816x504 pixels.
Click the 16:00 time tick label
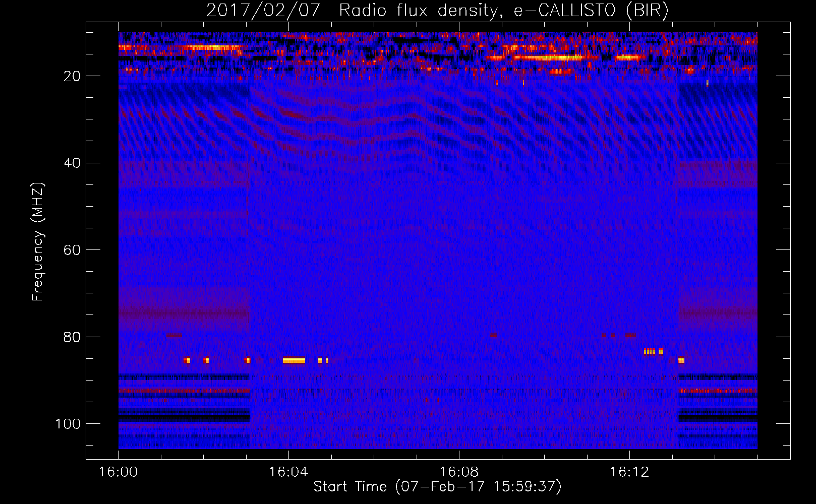click(x=118, y=472)
